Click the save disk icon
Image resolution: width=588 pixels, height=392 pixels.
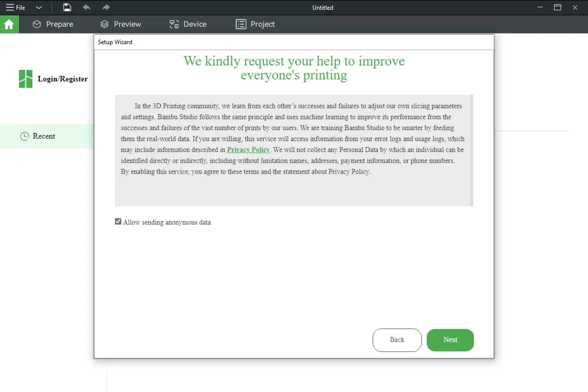[67, 7]
